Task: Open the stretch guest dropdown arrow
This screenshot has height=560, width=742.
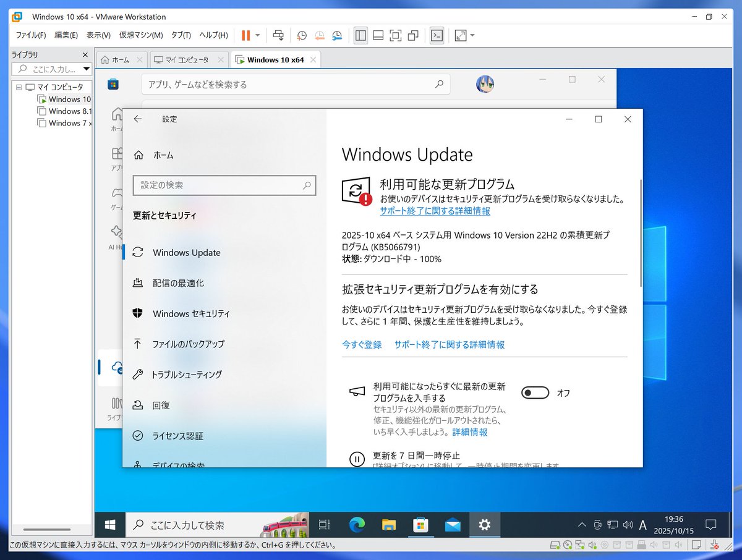Action: pyautogui.click(x=472, y=35)
